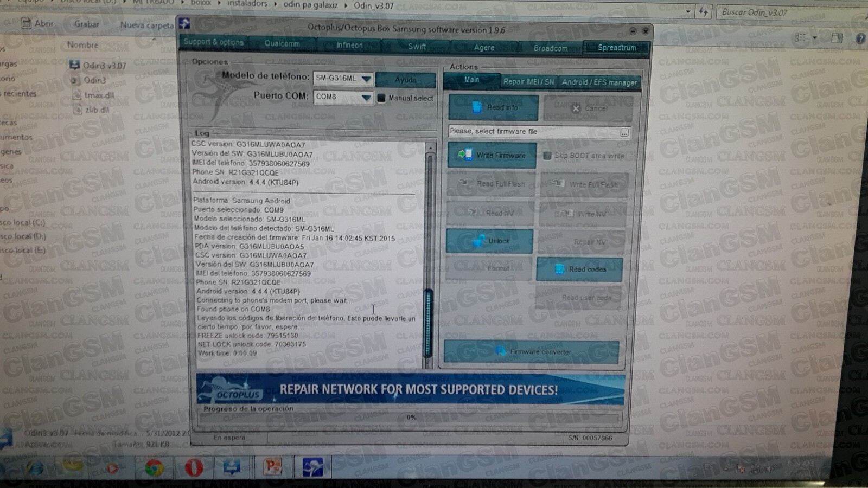
Task: Click the Read info button icon
Action: coord(476,107)
